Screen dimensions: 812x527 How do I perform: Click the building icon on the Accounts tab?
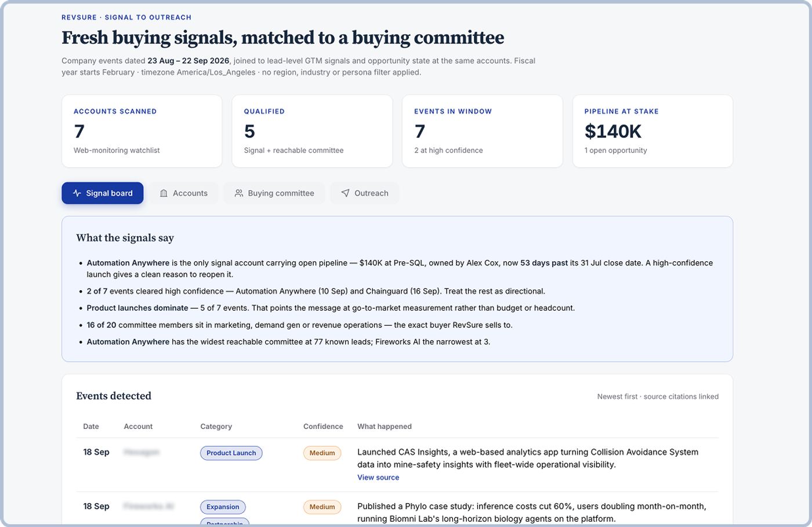coord(164,193)
